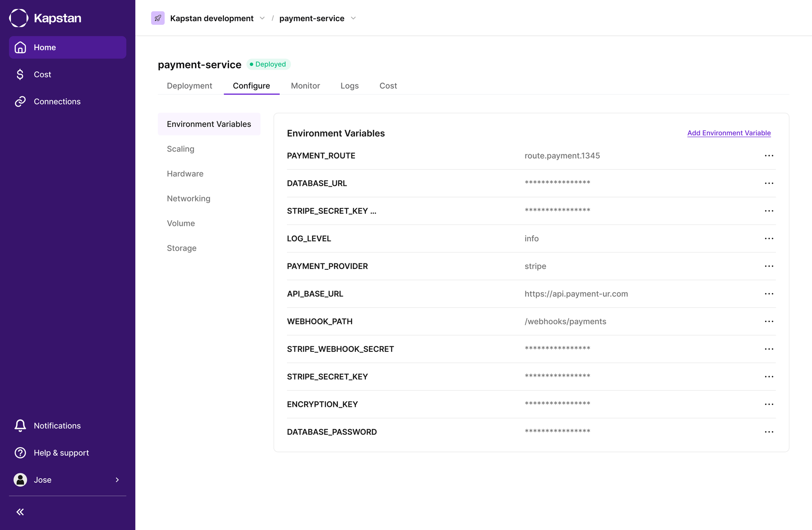Click the LOG_LEVEL variable name
The image size is (812, 530).
(x=309, y=239)
